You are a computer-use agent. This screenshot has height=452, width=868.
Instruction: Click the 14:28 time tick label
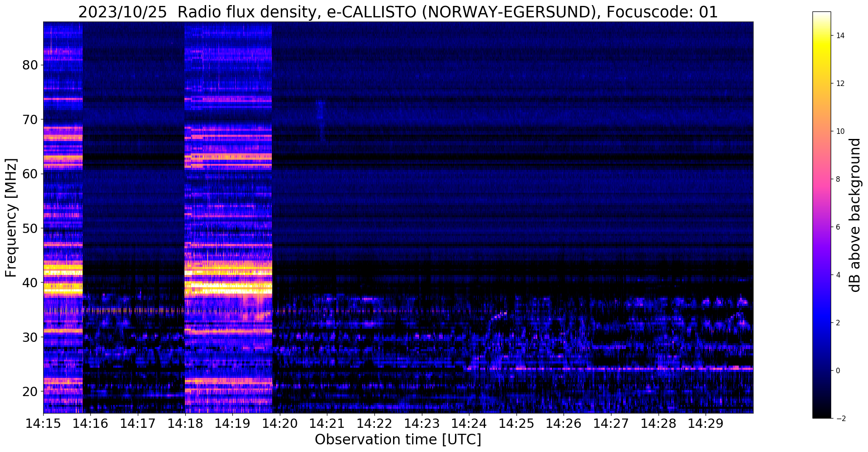pos(659,423)
